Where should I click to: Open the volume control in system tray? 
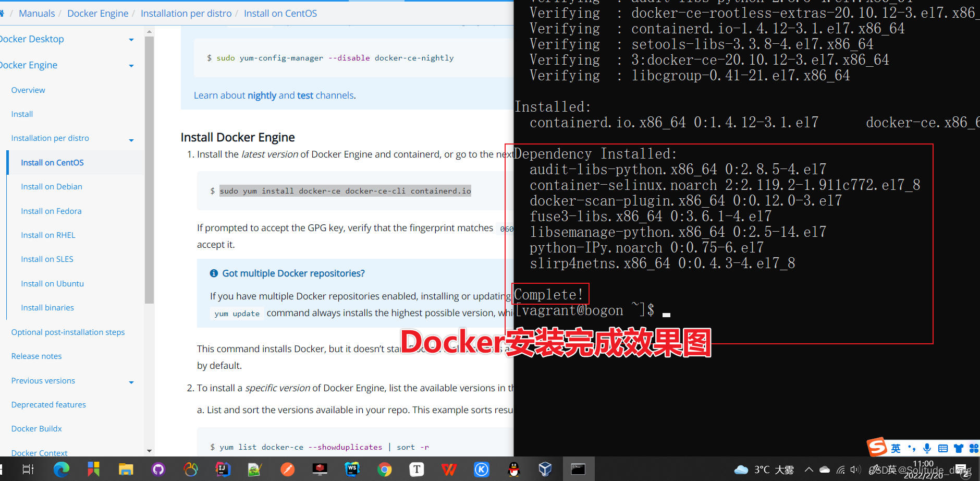point(855,470)
